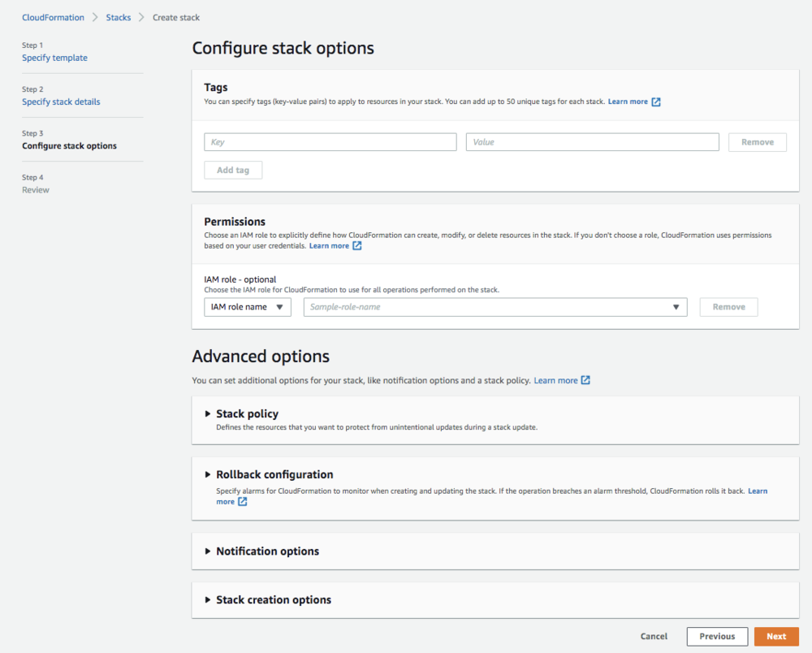Image resolution: width=812 pixels, height=653 pixels.
Task: Remove the selected IAM role
Action: [x=728, y=307]
